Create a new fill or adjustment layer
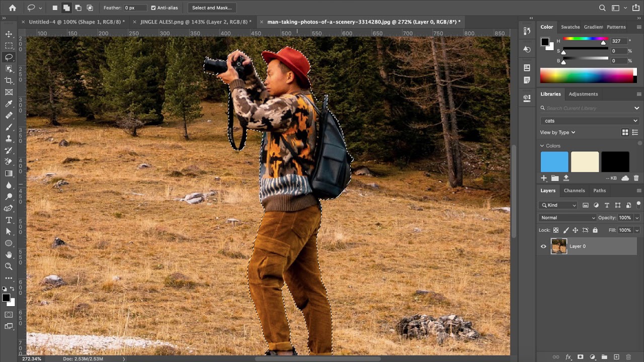The width and height of the screenshot is (644, 362). pyautogui.click(x=592, y=357)
